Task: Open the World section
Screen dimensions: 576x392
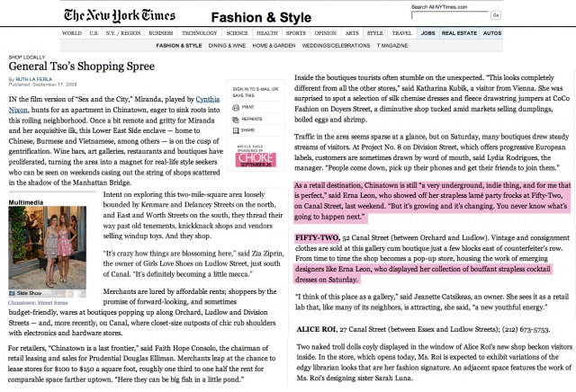Action: (72, 33)
